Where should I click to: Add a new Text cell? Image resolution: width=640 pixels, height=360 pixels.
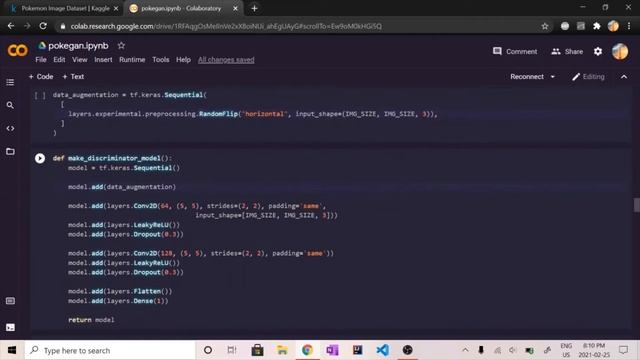[73, 77]
